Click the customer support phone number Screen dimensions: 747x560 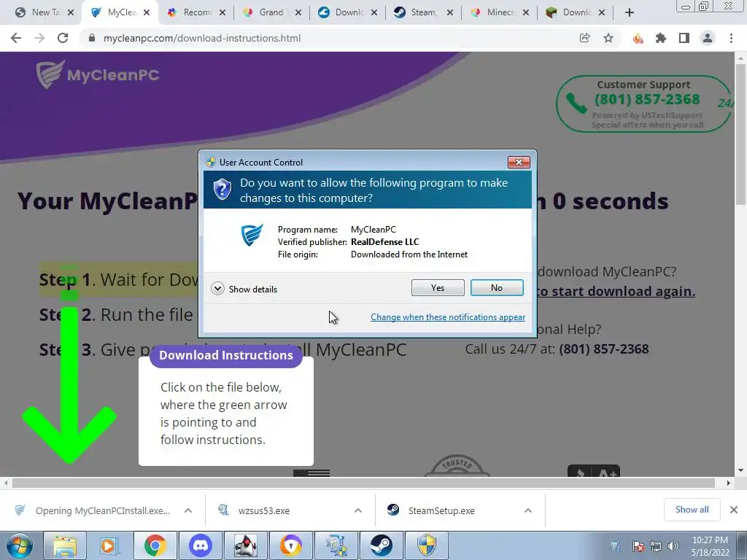647,99
